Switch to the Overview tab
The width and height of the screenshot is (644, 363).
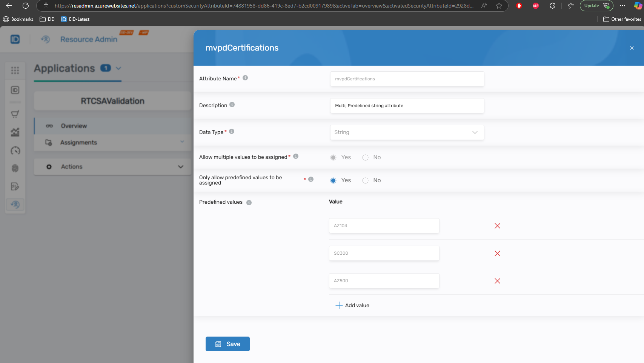(74, 126)
